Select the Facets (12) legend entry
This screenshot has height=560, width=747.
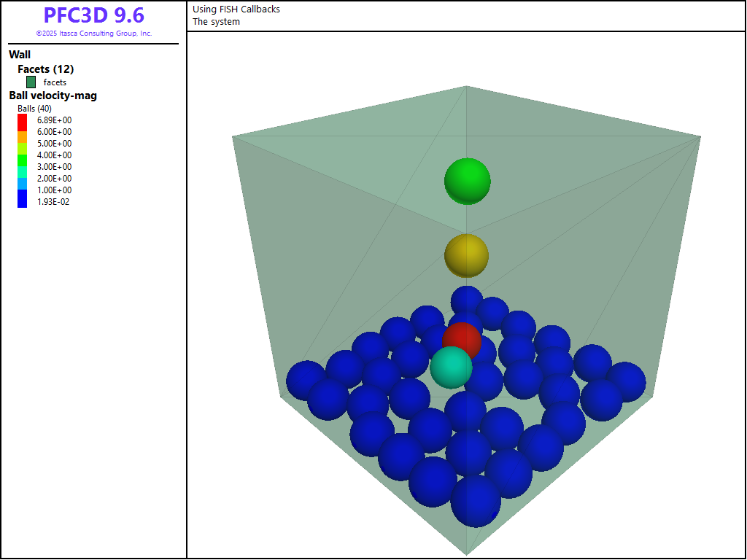click(45, 69)
